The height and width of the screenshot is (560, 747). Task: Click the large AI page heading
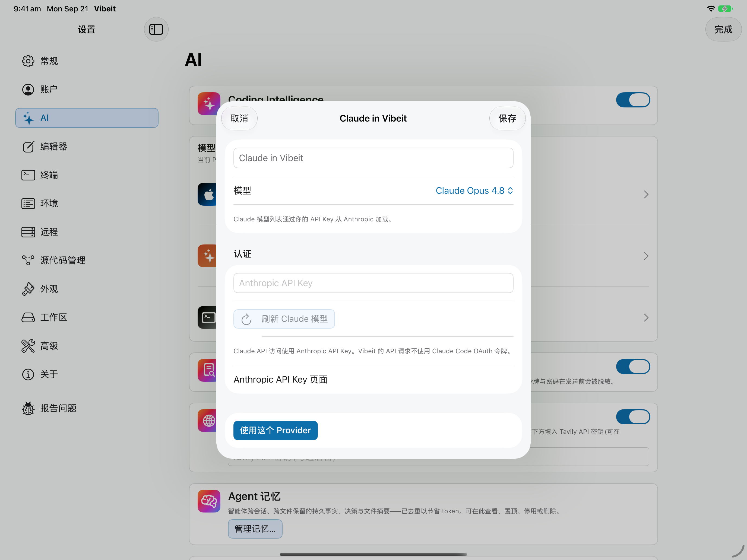pos(193,60)
